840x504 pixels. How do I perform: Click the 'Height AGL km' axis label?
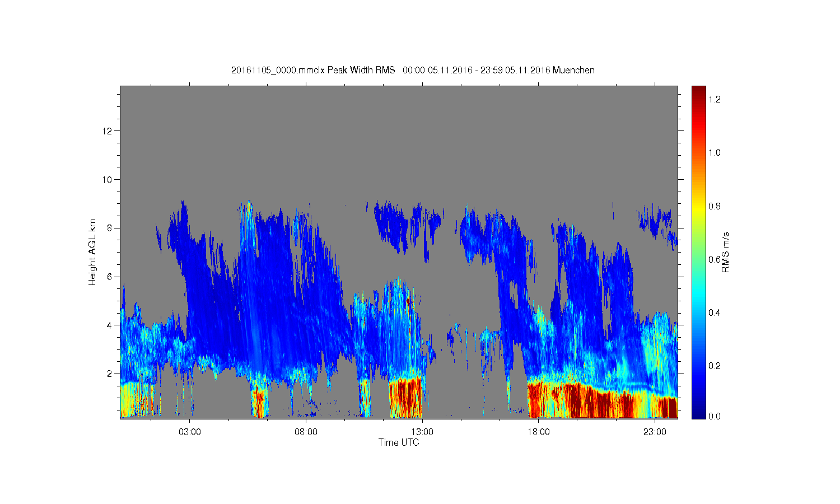(92, 252)
